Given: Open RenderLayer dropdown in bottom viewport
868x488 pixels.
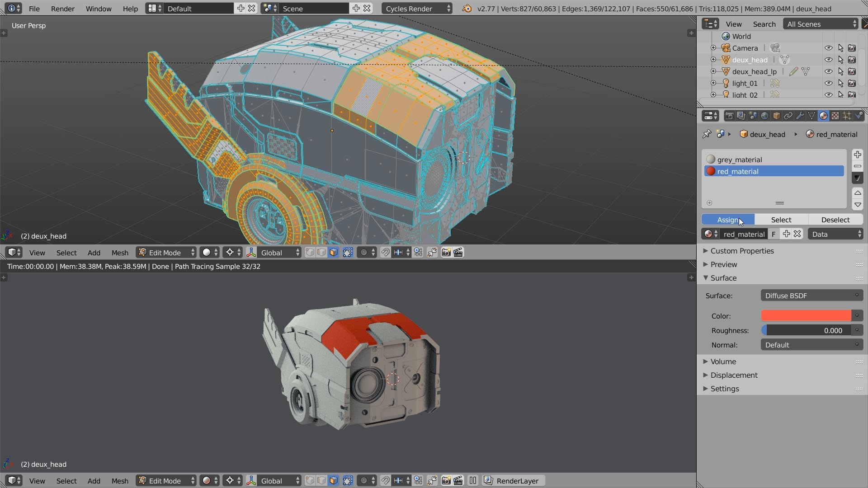Looking at the screenshot, I should pos(514,481).
